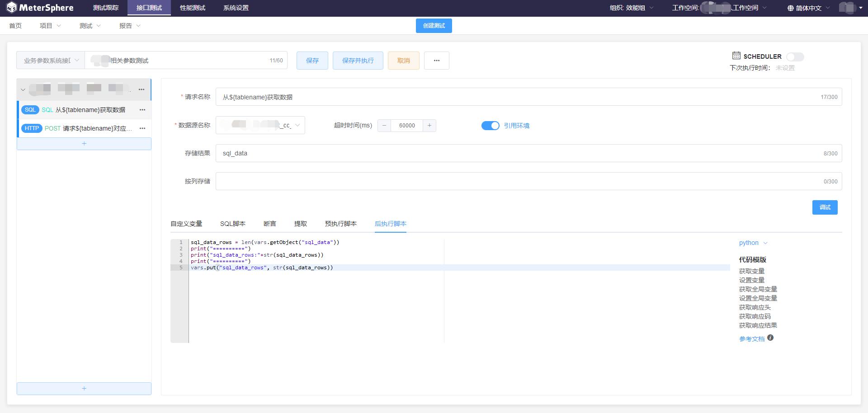The width and height of the screenshot is (868, 413).
Task: Click the reference documentation info icon
Action: click(770, 338)
